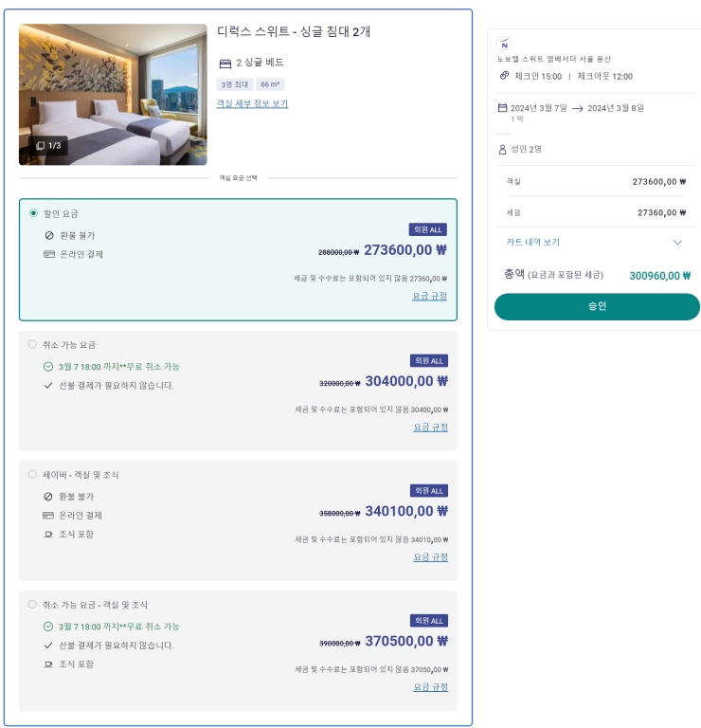The height and width of the screenshot is (728, 701).
Task: Click the bed icon next to 2 싱글 베드
Action: (225, 64)
